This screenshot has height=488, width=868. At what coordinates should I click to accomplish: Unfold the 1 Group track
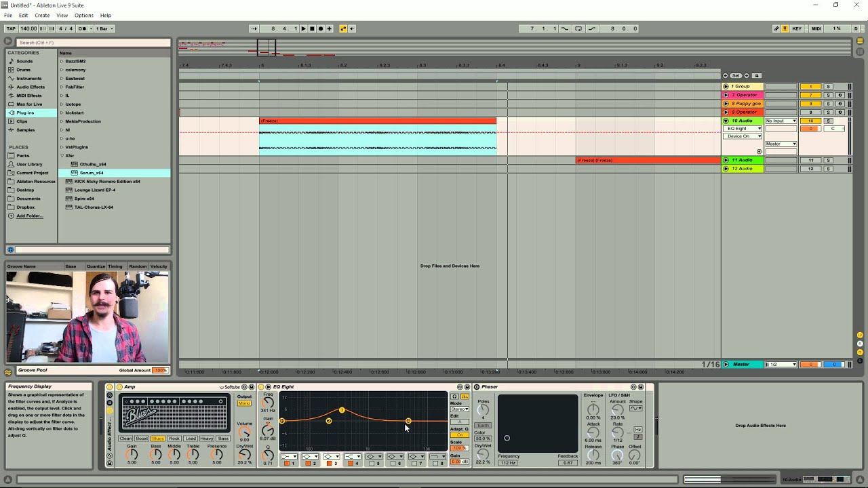[x=726, y=87]
